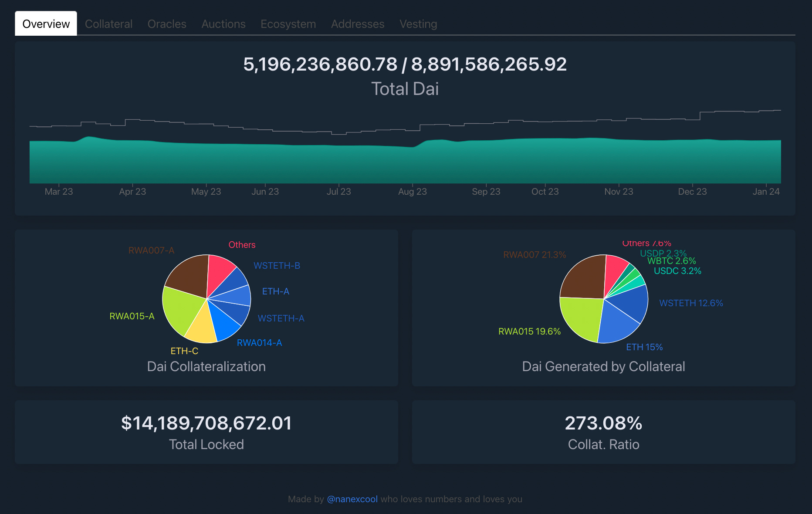Click the RWA015-A pie label
812x514 pixels.
132,316
